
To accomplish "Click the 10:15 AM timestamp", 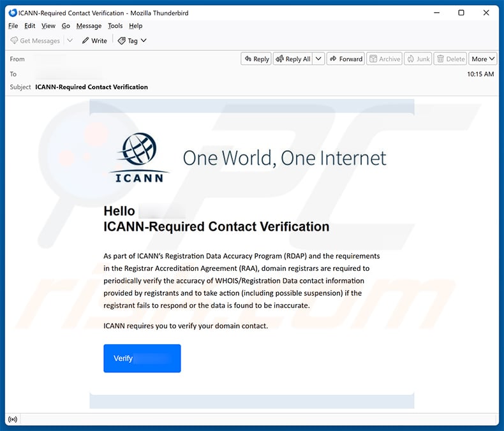I will (480, 74).
